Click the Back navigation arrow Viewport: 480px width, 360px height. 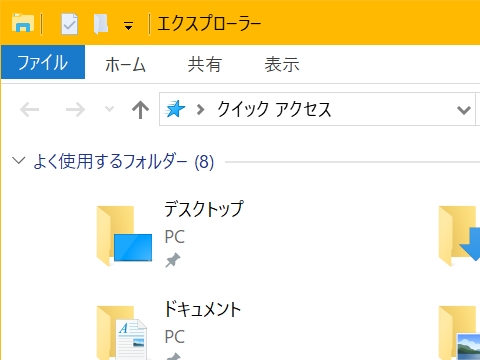point(30,109)
